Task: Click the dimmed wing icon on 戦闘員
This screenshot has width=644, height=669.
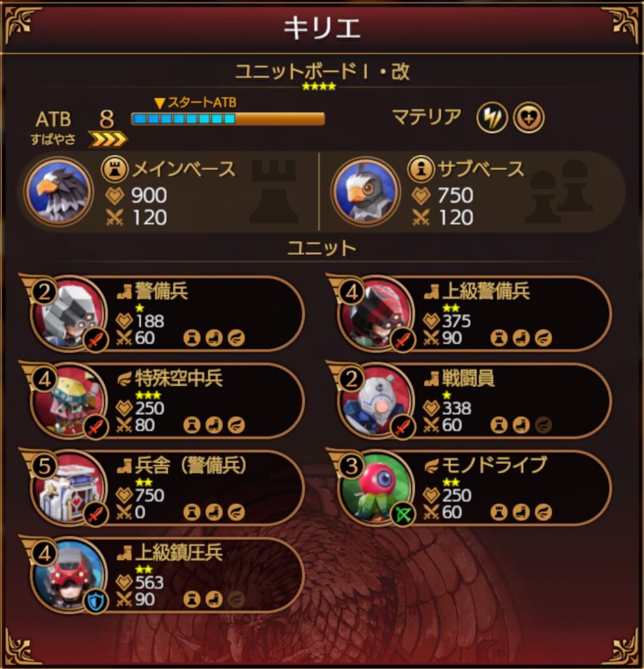Action: tap(543, 425)
